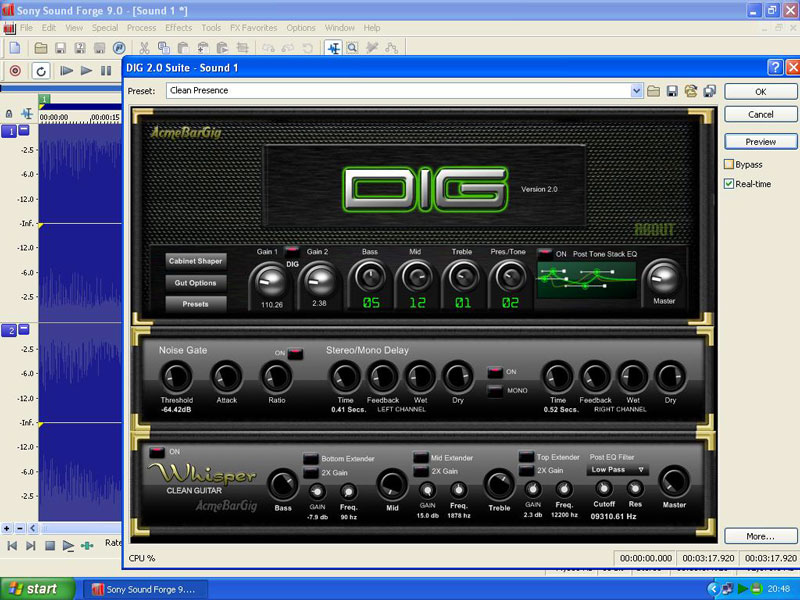Click the New file icon in toolbar
The width and height of the screenshot is (800, 600).
[15, 48]
